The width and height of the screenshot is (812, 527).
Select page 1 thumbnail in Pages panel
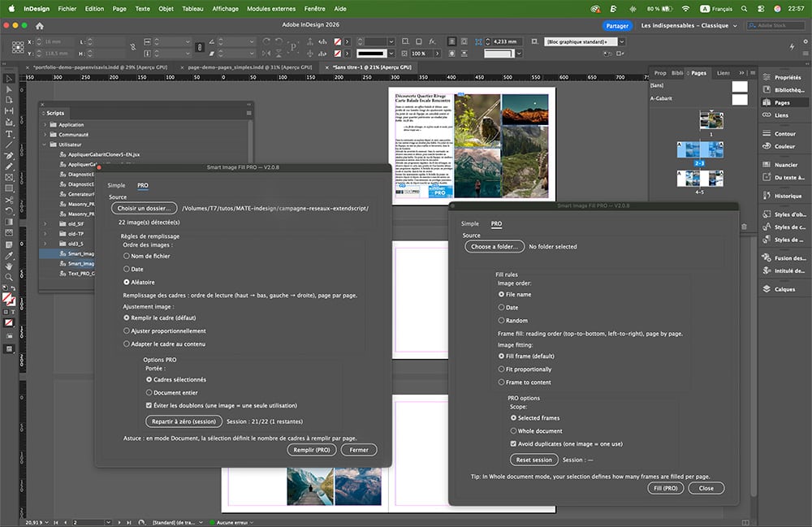(x=710, y=122)
